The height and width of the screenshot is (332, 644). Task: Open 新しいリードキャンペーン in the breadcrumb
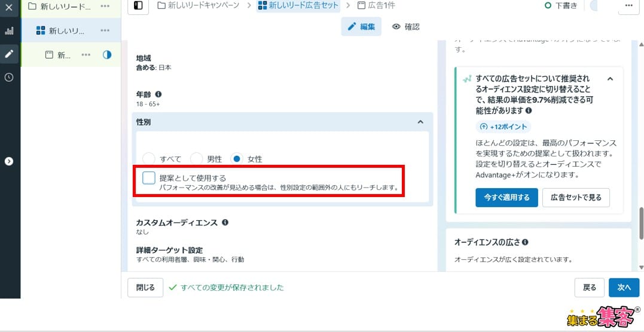(x=198, y=5)
